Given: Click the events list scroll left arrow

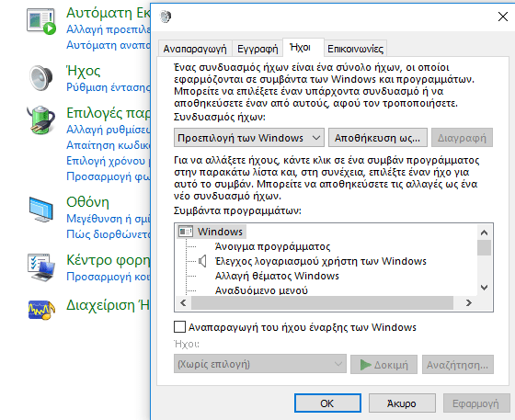Looking at the screenshot, I should tap(183, 302).
